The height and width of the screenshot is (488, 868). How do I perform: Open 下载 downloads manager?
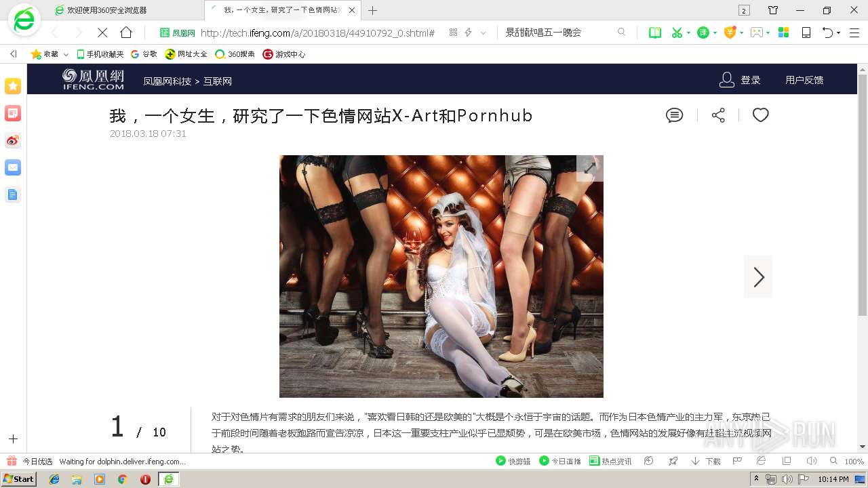[x=706, y=461]
